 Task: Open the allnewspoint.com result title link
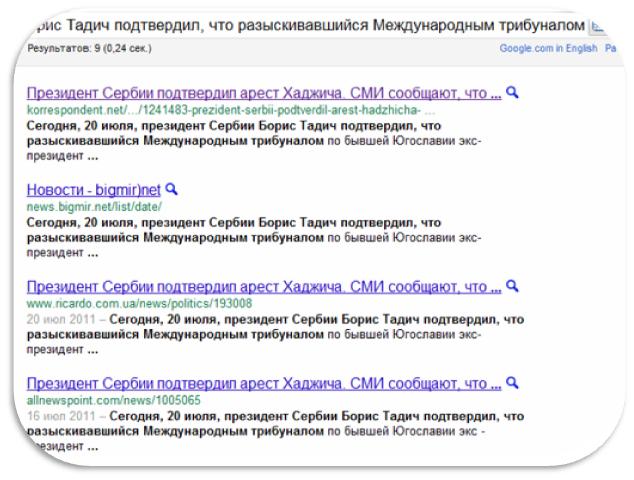264,383
